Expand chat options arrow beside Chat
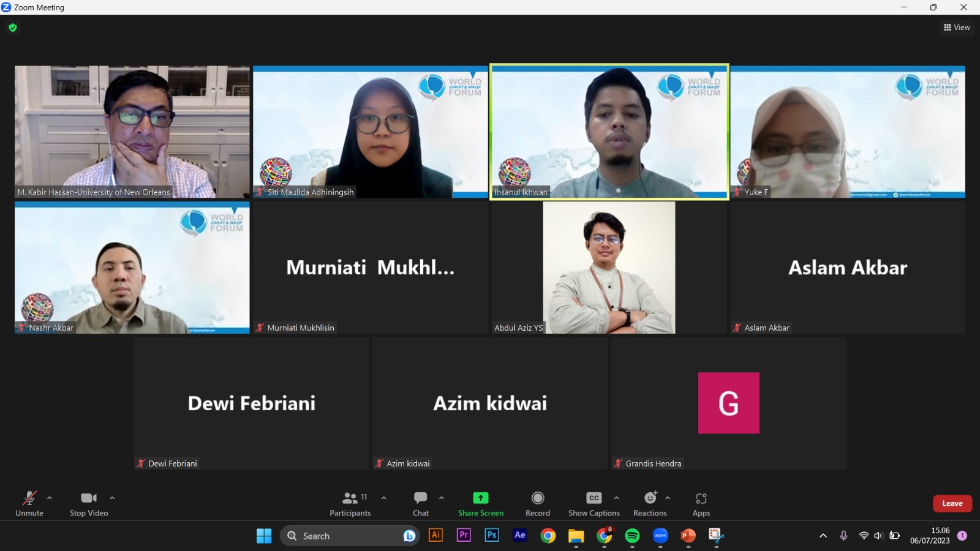980x551 pixels. (x=442, y=498)
